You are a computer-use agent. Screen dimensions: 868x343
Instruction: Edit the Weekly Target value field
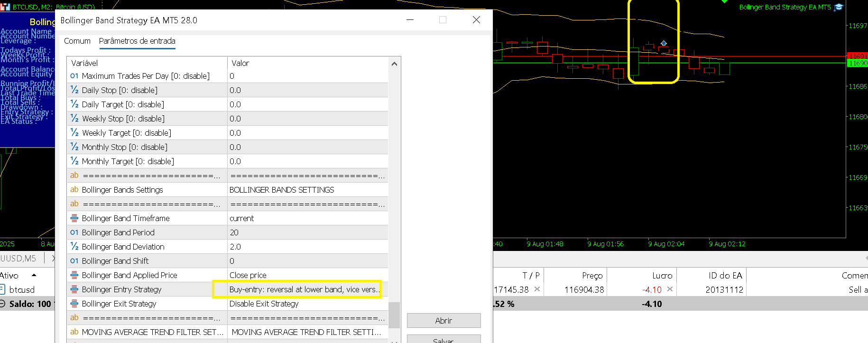pyautogui.click(x=308, y=133)
